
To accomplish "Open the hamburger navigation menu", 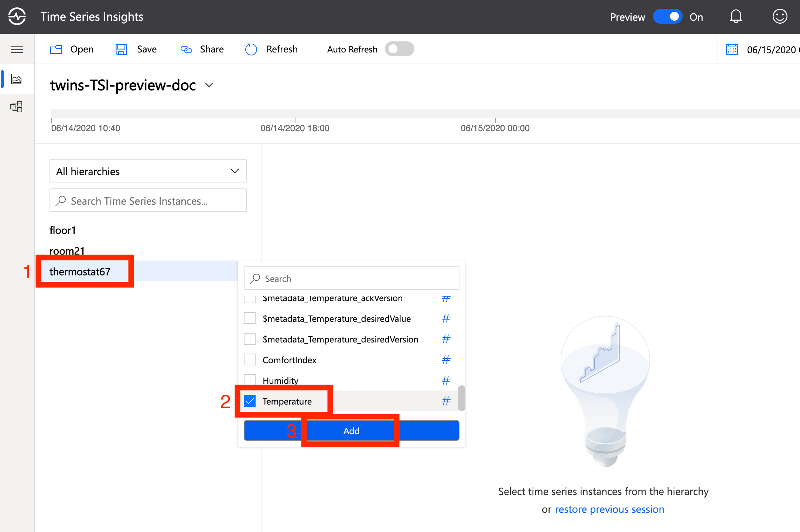I will tap(17, 50).
